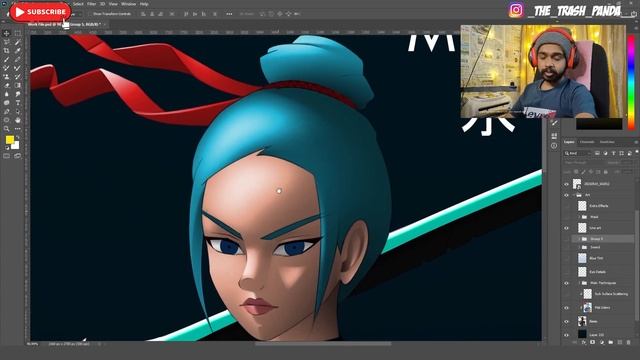Select the Gradient tool beside the Eraser
The width and height of the screenshot is (640, 360).
[18, 85]
